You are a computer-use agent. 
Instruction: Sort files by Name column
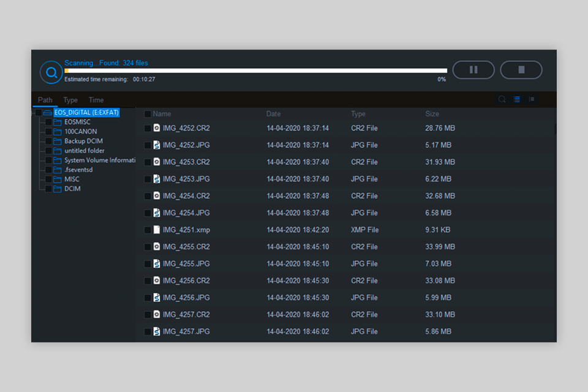[162, 114]
